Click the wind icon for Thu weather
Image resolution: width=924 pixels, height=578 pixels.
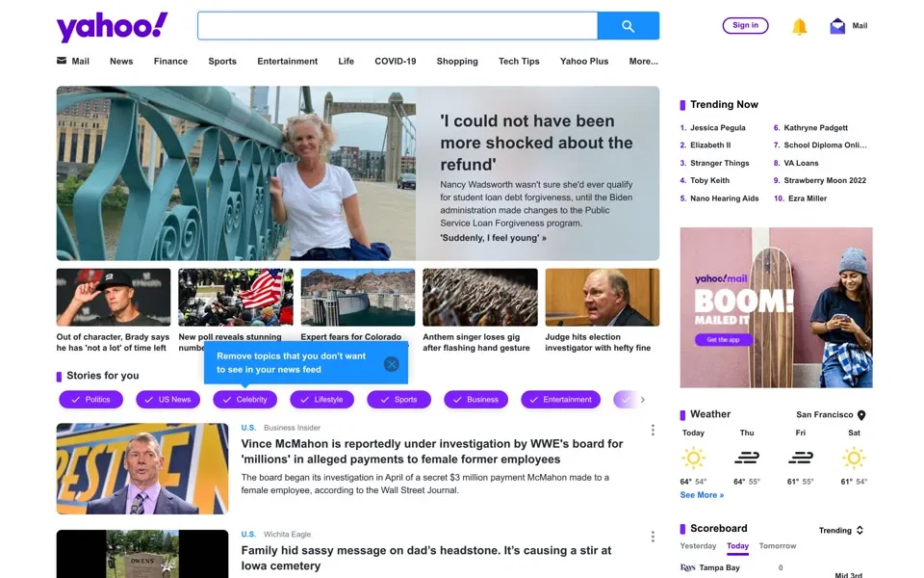tap(747, 457)
